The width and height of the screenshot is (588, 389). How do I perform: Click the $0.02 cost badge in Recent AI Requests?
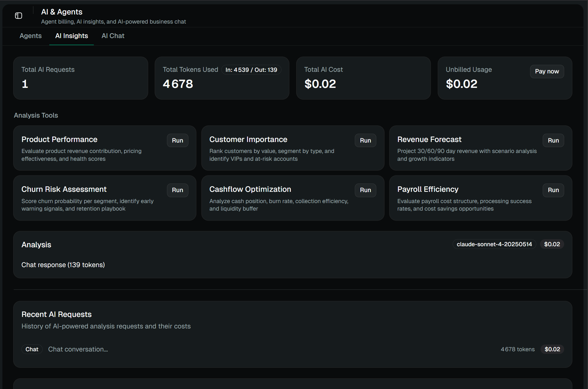tap(552, 349)
